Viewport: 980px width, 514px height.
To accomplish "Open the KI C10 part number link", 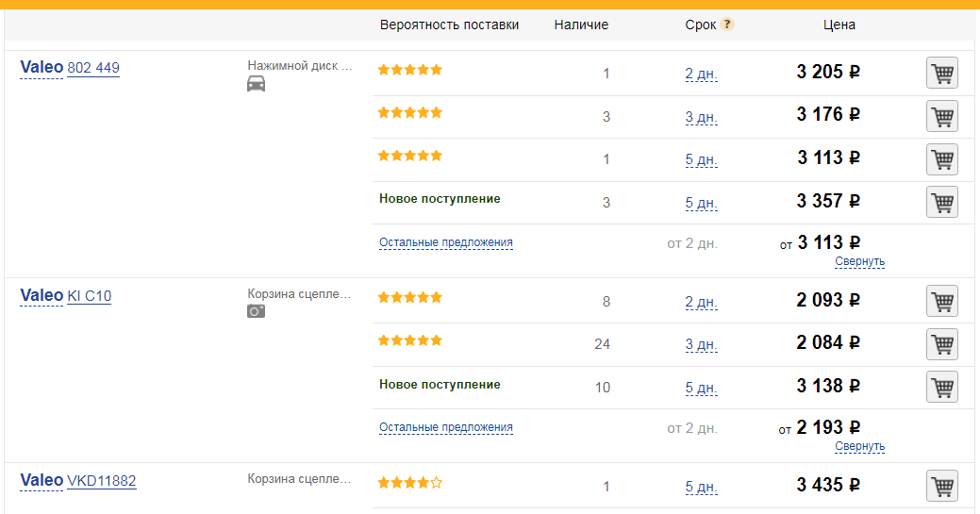I will 89,296.
